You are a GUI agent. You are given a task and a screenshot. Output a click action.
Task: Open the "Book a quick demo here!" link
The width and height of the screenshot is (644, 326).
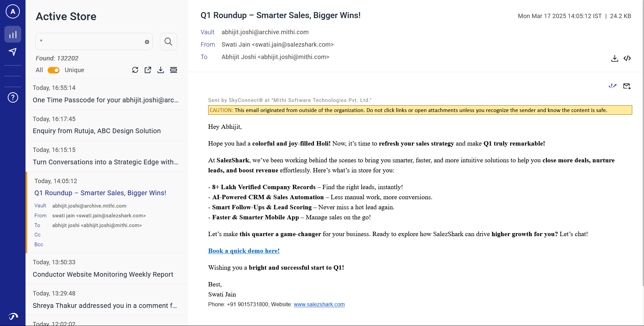(244, 251)
